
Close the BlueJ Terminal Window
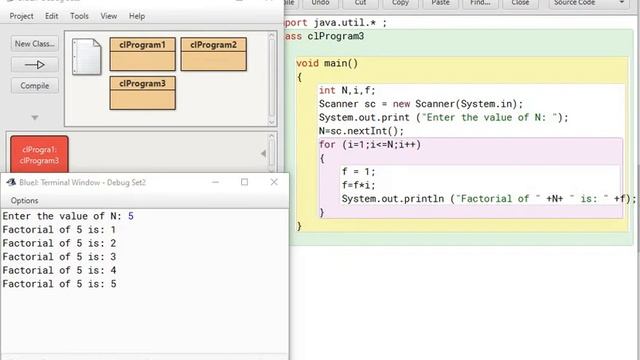point(274,182)
